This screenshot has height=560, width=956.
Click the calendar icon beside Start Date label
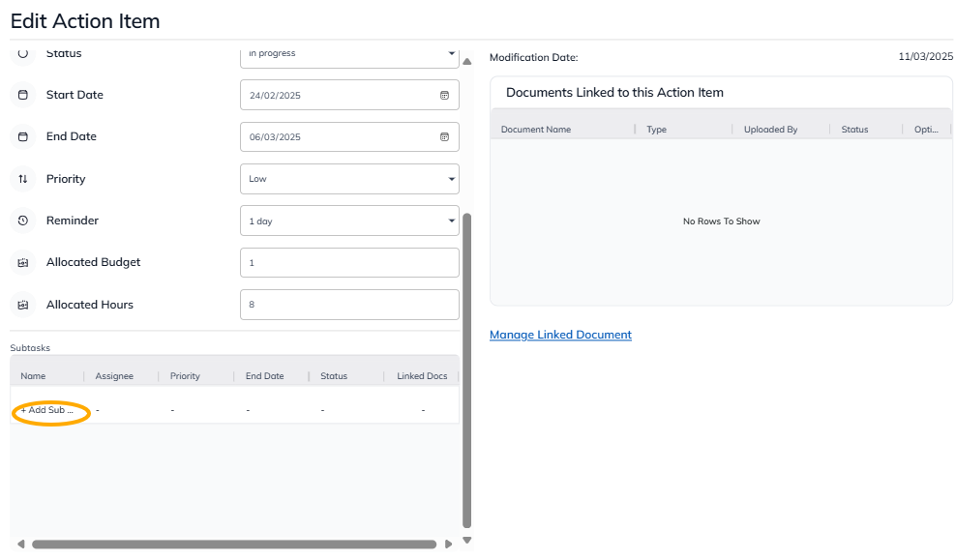tap(23, 95)
